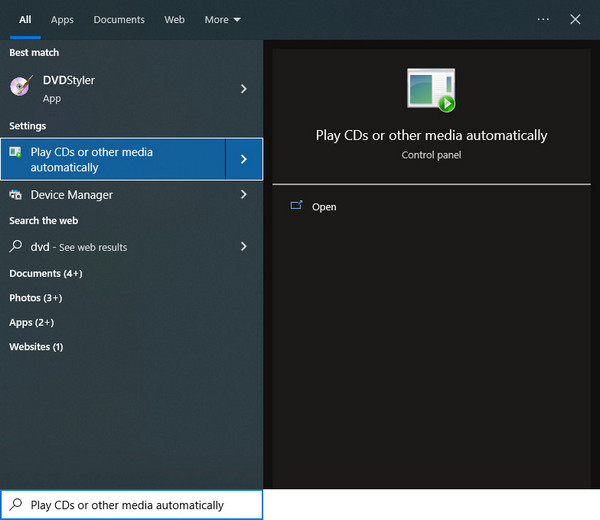
Task: Open the More dropdown filter
Action: (x=222, y=20)
